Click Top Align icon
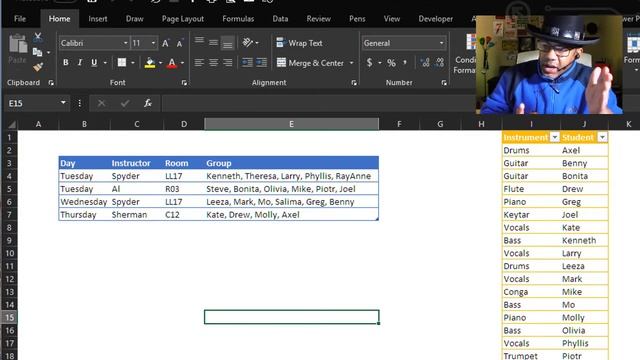Screen dimensions: 640x360 coord(199,40)
